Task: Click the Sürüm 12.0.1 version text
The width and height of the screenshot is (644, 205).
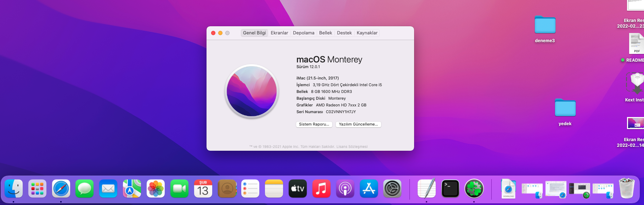Action: 308,67
